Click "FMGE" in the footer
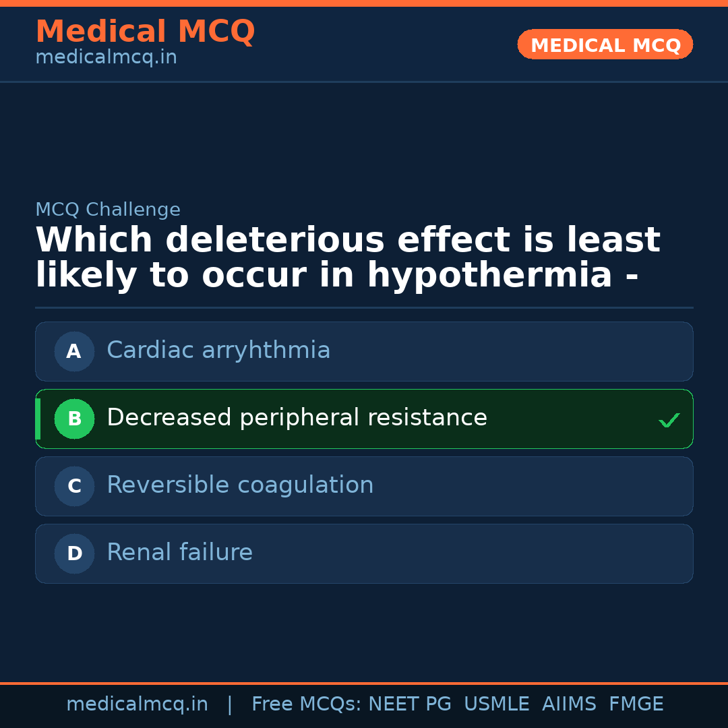The height and width of the screenshot is (728, 728). tap(636, 704)
